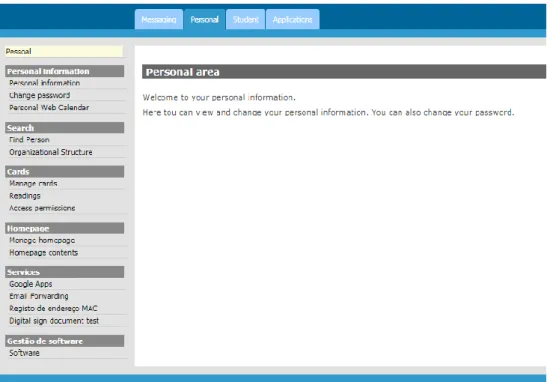
Task: Click the Personal area title bar
Action: (x=344, y=72)
